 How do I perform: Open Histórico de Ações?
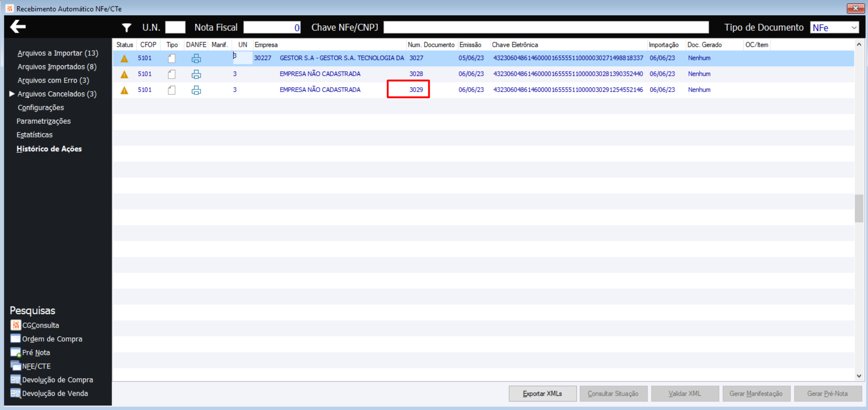[x=49, y=149]
